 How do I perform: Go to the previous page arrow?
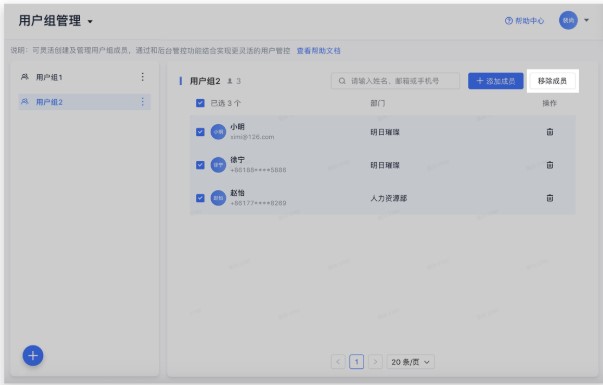click(x=338, y=362)
